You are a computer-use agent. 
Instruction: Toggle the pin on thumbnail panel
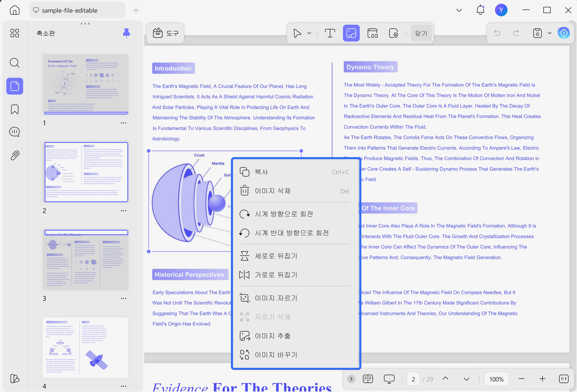pos(126,33)
